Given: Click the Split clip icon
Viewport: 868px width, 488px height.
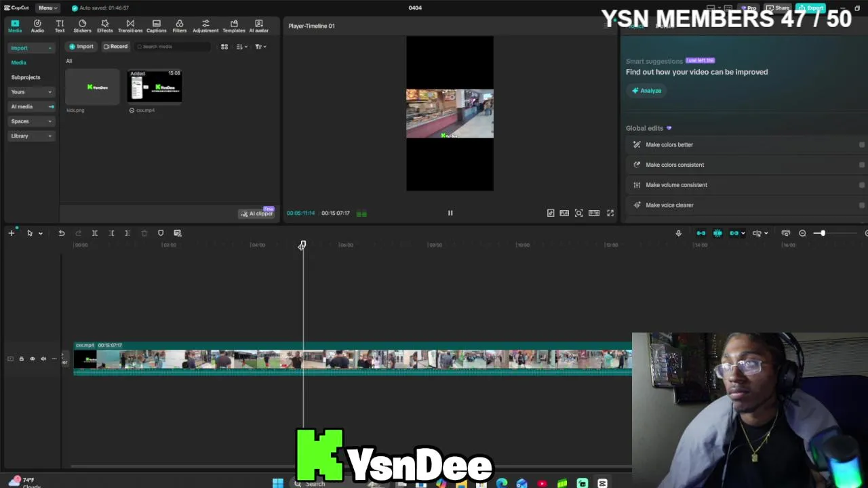Looking at the screenshot, I should (95, 233).
